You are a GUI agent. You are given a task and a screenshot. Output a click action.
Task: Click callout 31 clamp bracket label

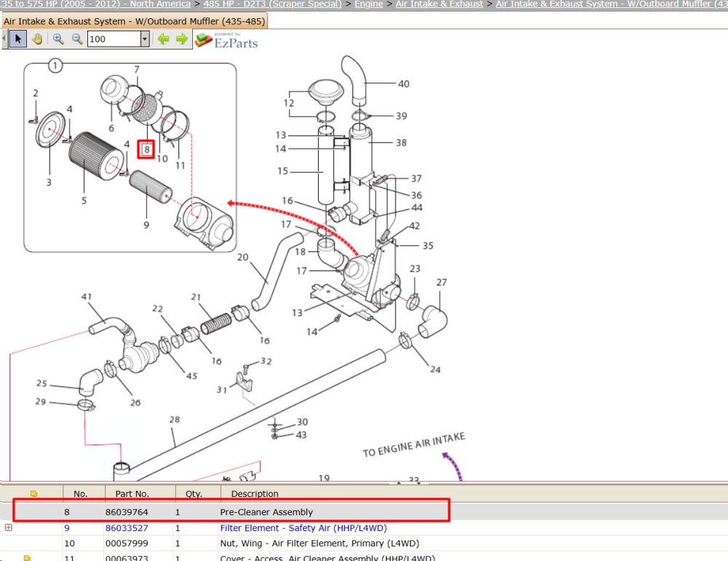[222, 390]
